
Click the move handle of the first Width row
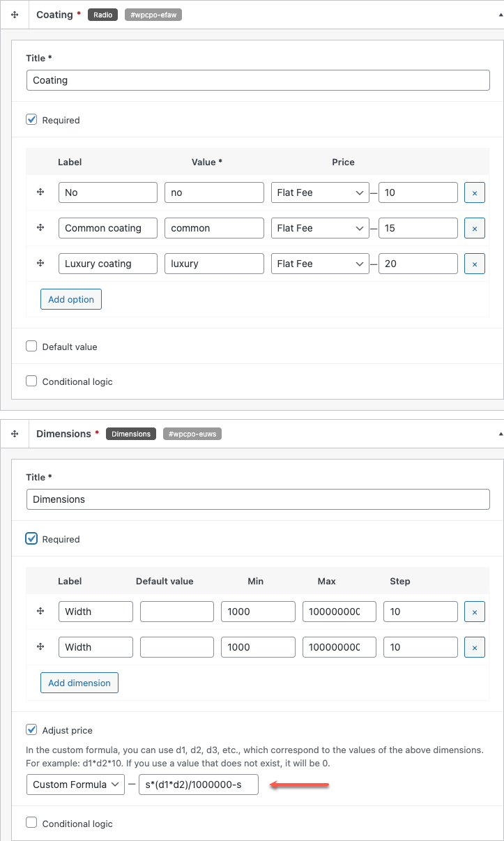click(40, 611)
